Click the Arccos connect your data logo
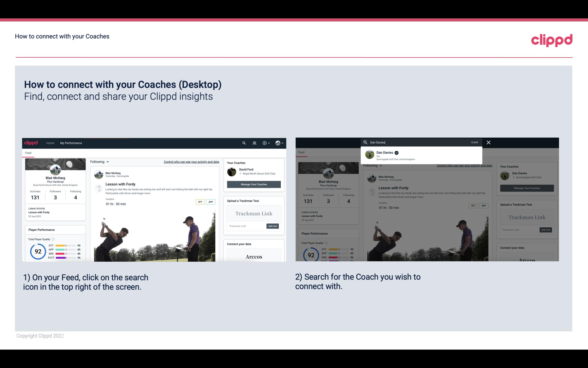 tap(253, 257)
